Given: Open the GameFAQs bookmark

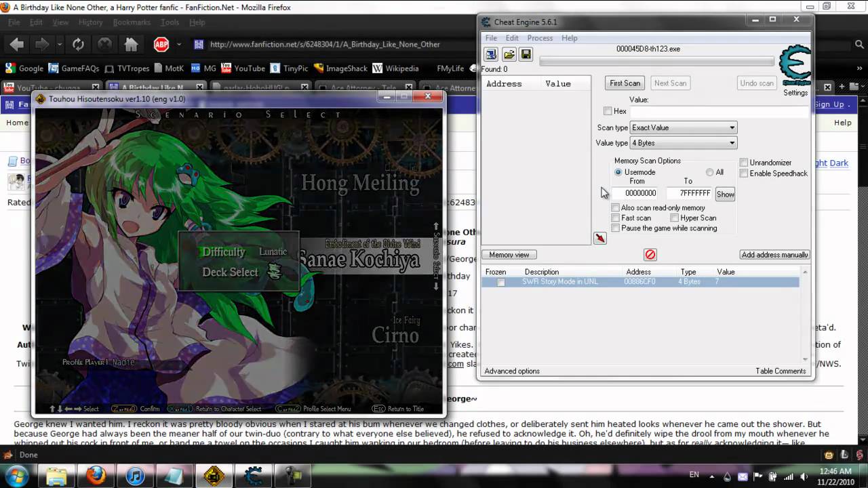Looking at the screenshot, I should [x=74, y=68].
